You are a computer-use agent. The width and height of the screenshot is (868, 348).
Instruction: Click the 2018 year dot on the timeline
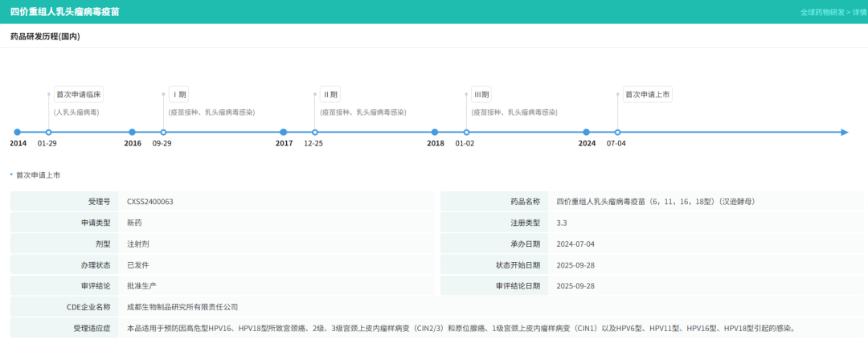pyautogui.click(x=435, y=132)
